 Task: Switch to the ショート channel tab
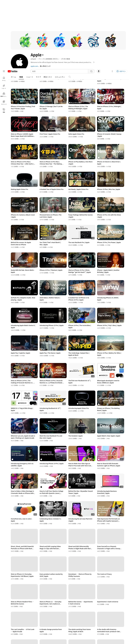click(30, 77)
